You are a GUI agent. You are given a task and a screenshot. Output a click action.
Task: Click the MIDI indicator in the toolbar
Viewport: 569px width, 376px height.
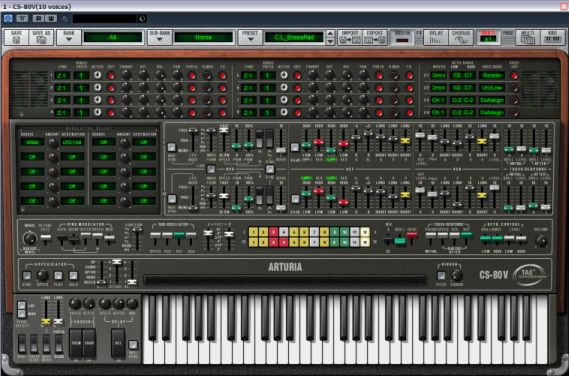402,37
